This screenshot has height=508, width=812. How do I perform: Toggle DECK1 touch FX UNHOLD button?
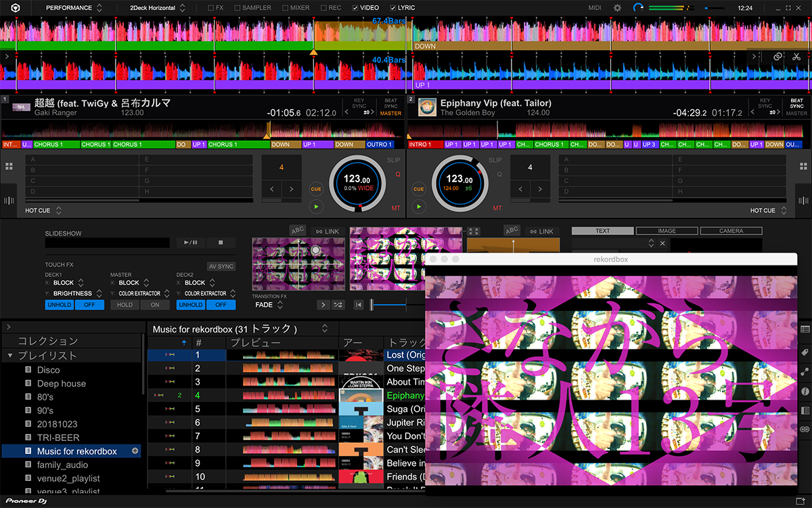pyautogui.click(x=59, y=305)
